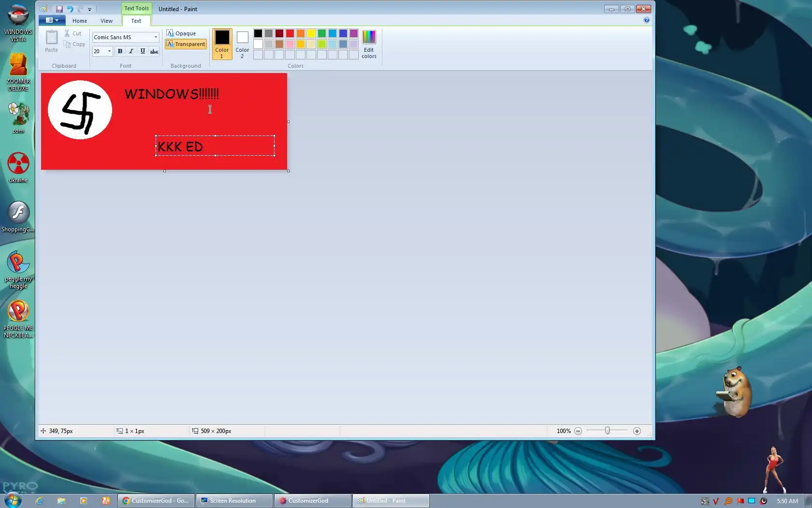Click the 5:50 AM taskbar clock
Screen dimensions: 812x508
pyautogui.click(x=787, y=501)
